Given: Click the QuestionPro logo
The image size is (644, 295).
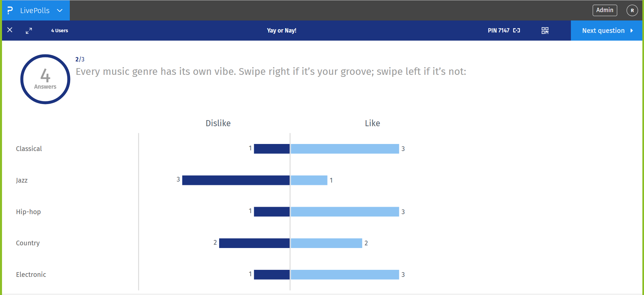Looking at the screenshot, I should coord(10,10).
